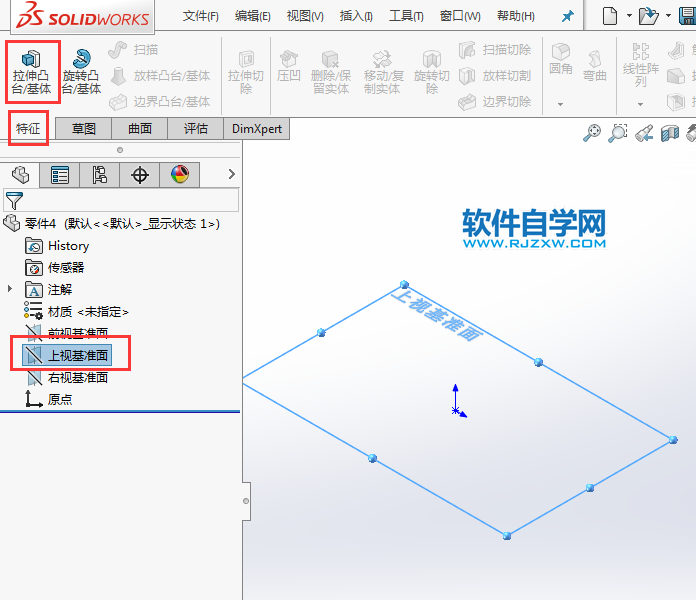Viewport: 696px width, 600px height.
Task: Expand more manager tabs with chevron
Action: coord(232,174)
